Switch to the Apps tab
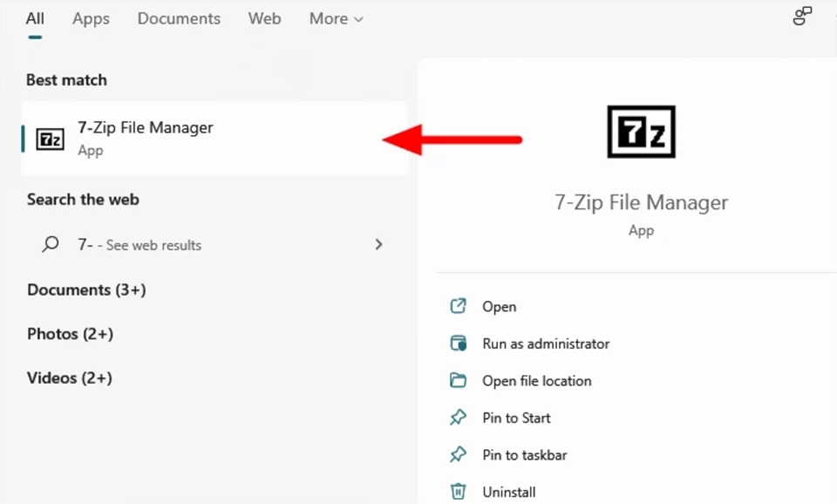The image size is (837, 504). tap(91, 17)
